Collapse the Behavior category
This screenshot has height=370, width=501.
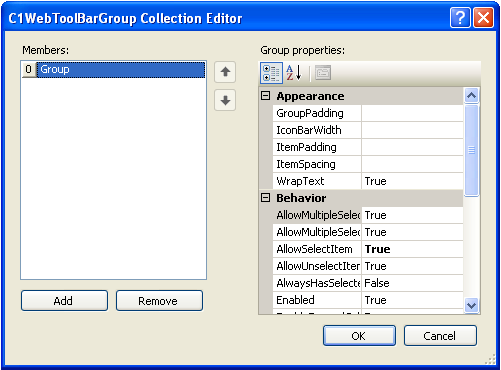tap(265, 198)
